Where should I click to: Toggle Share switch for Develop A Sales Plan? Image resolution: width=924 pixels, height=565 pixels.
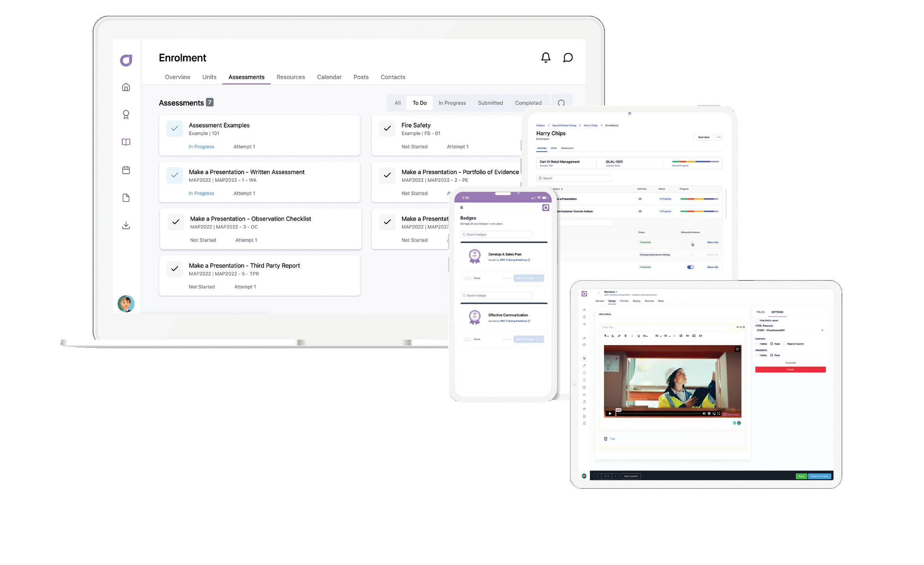[467, 278]
